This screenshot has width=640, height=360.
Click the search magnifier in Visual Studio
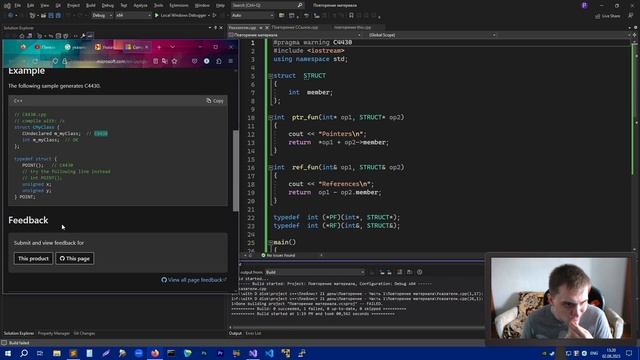[300, 5]
